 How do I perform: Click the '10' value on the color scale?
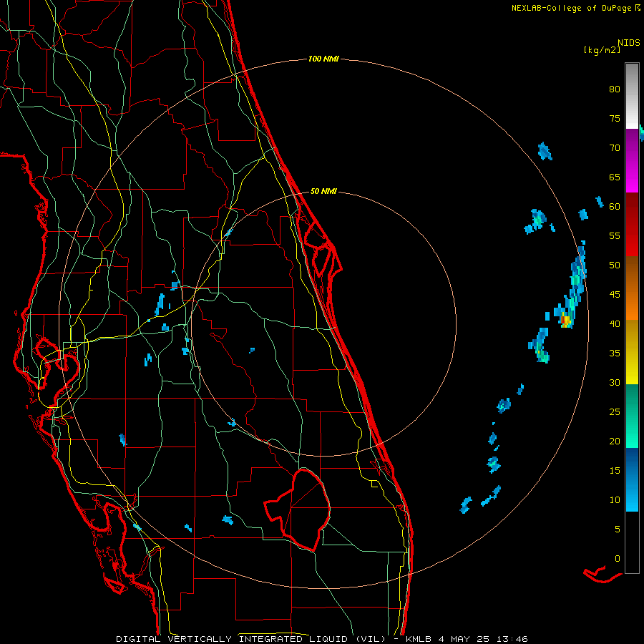point(615,500)
